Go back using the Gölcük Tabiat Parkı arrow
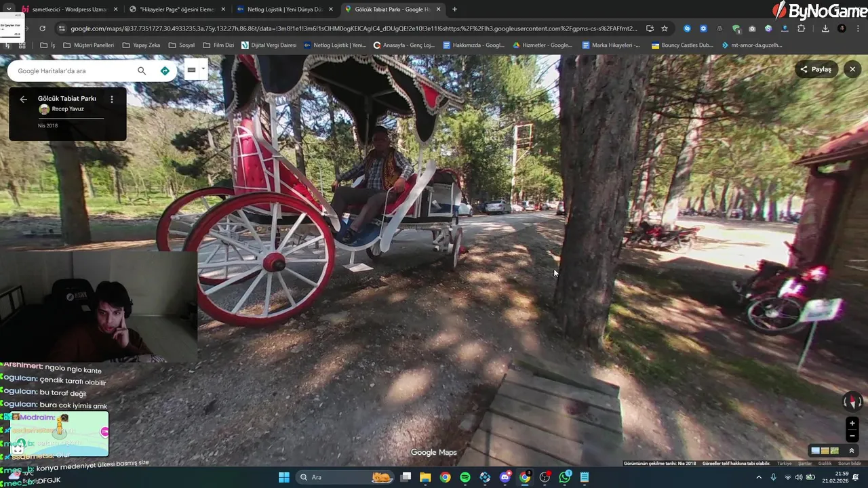The width and height of the screenshot is (868, 488). [x=24, y=99]
